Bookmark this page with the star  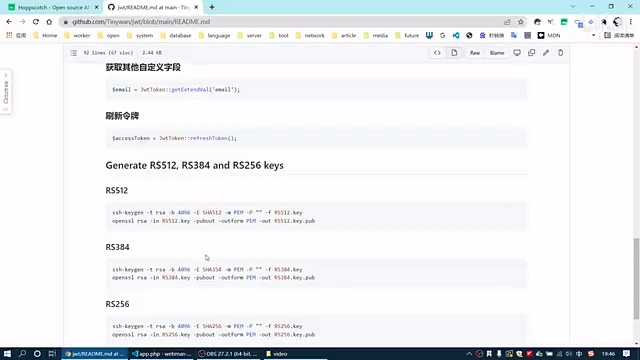[521, 22]
